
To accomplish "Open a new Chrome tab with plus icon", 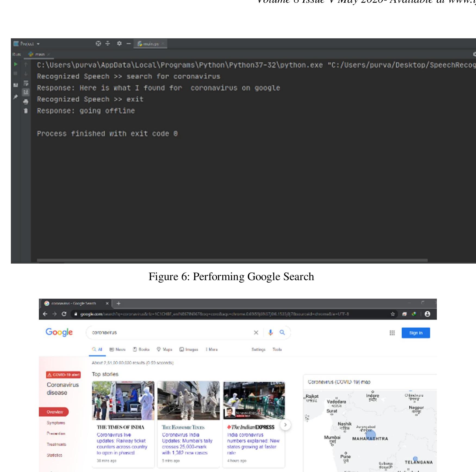I will 119,304.
